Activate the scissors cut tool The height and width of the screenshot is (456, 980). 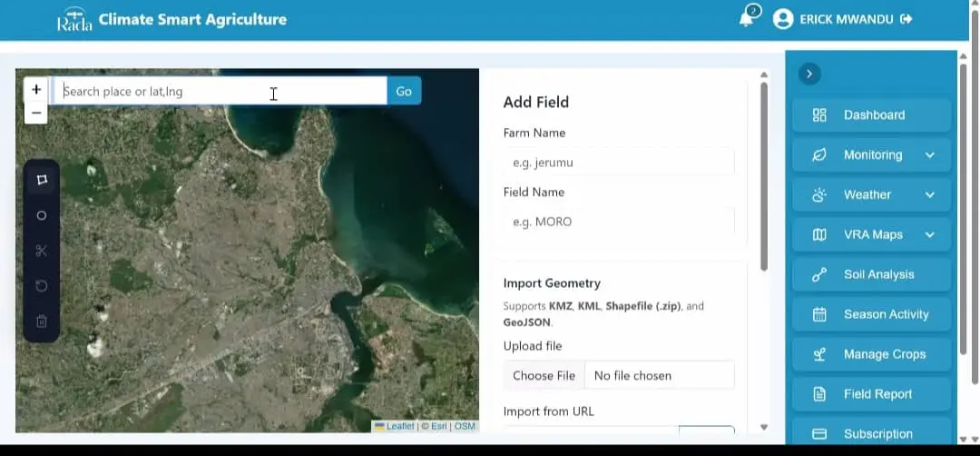coord(41,251)
